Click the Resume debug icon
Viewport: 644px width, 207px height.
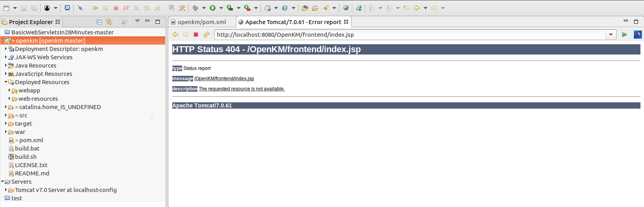(95, 8)
